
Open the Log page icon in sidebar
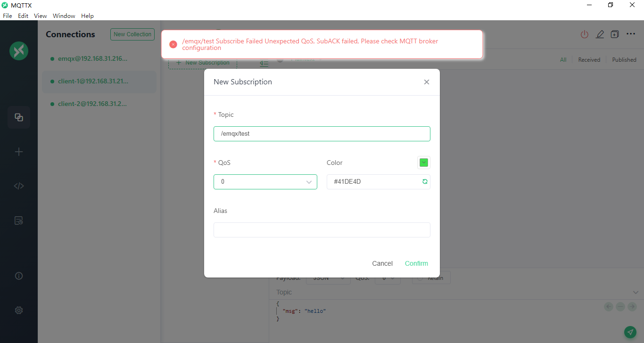coord(19,220)
